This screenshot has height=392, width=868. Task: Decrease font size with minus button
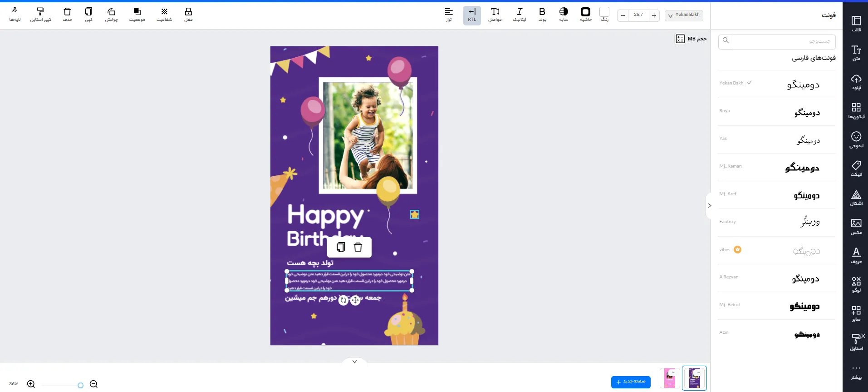click(x=623, y=15)
